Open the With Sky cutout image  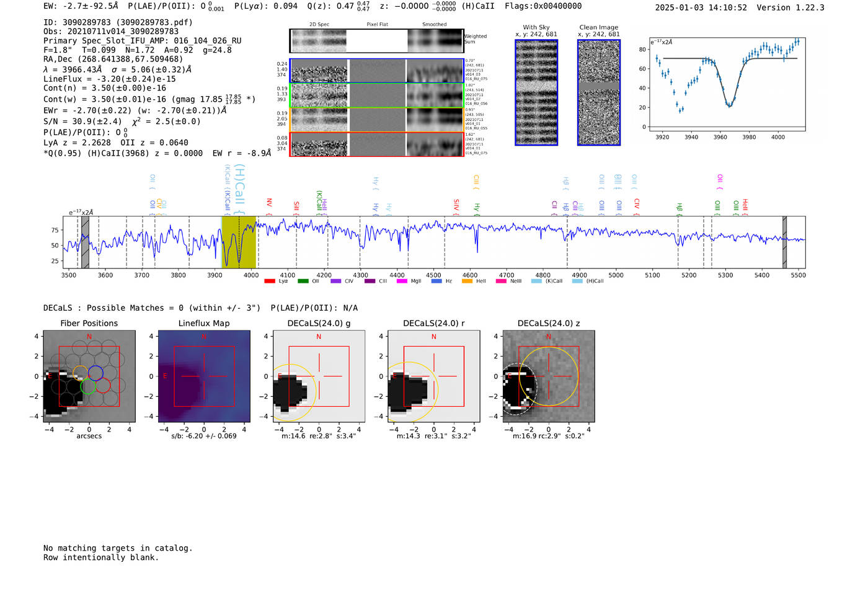point(536,92)
